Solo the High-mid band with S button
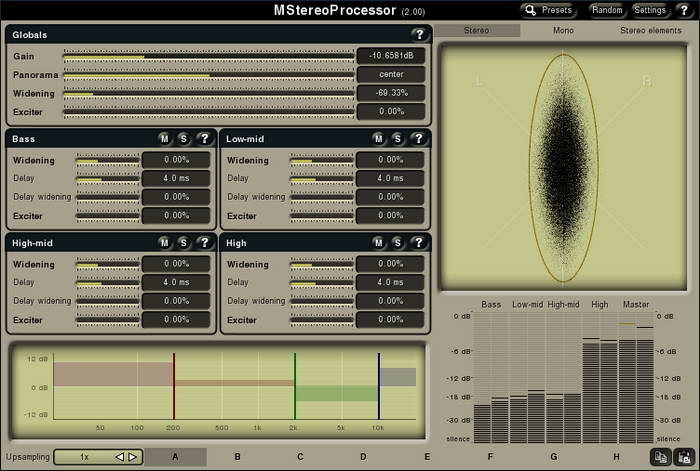 tap(183, 242)
